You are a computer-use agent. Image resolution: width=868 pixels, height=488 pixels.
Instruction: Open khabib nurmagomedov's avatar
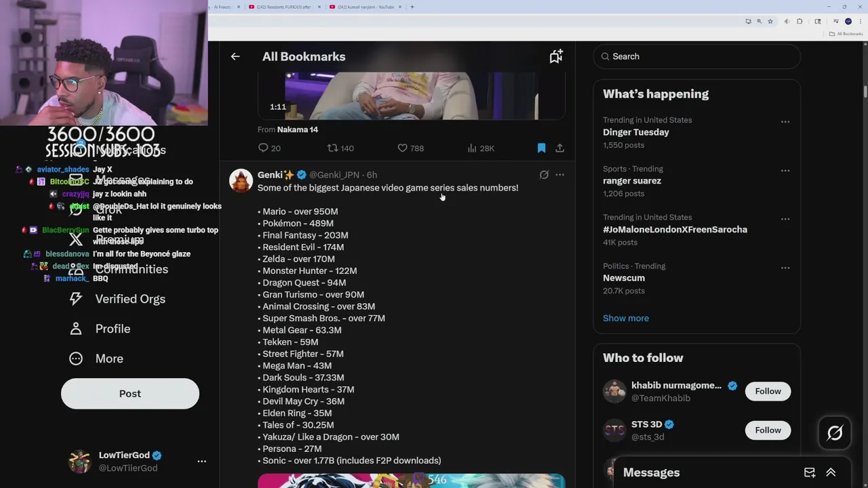614,391
